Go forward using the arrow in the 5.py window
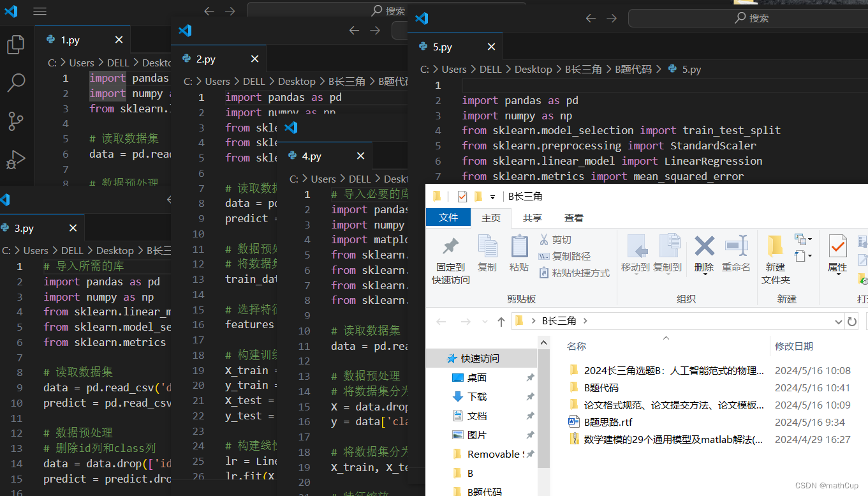Screen dimensions: 868x496 coord(612,18)
